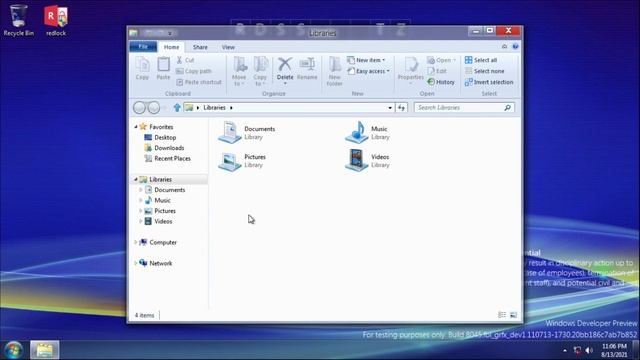Open the Documents library icon
This screenshot has width=640, height=360.
(x=229, y=132)
